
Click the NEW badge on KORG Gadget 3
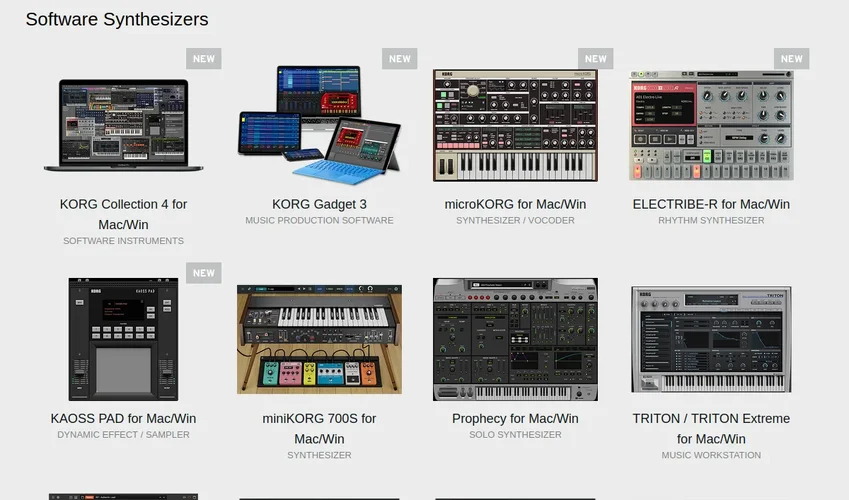[x=400, y=59]
